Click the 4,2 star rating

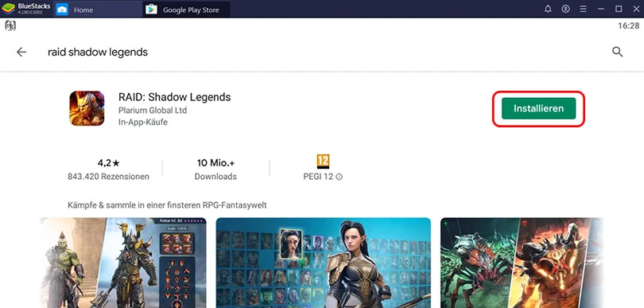pos(108,163)
